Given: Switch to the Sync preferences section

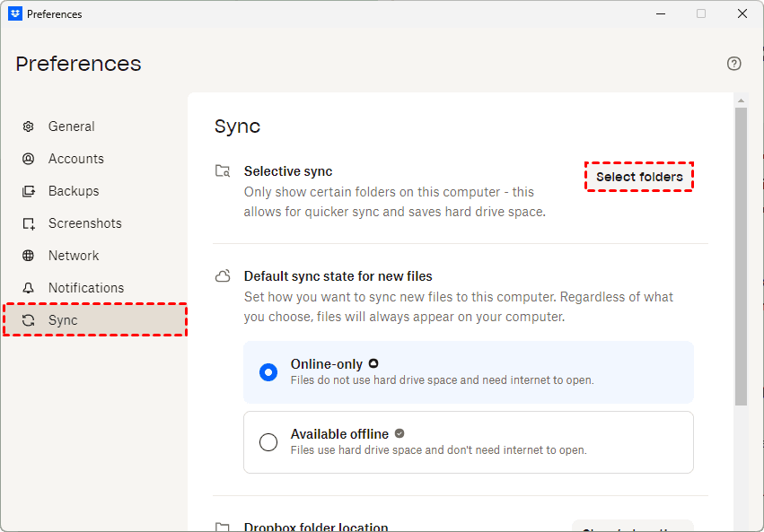Looking at the screenshot, I should coord(63,320).
